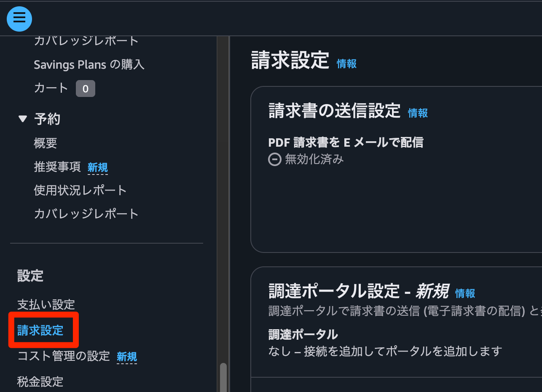Select the highlighted 請求設定 sidebar item
Screen dimensions: 542x392
pyautogui.click(x=40, y=330)
